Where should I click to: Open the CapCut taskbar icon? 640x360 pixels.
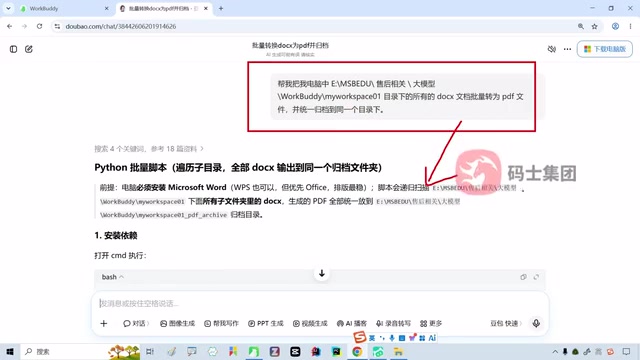[x=295, y=351]
